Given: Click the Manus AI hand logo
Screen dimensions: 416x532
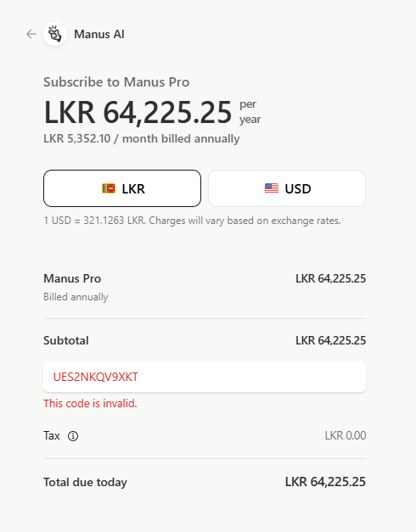Looking at the screenshot, I should [55, 34].
